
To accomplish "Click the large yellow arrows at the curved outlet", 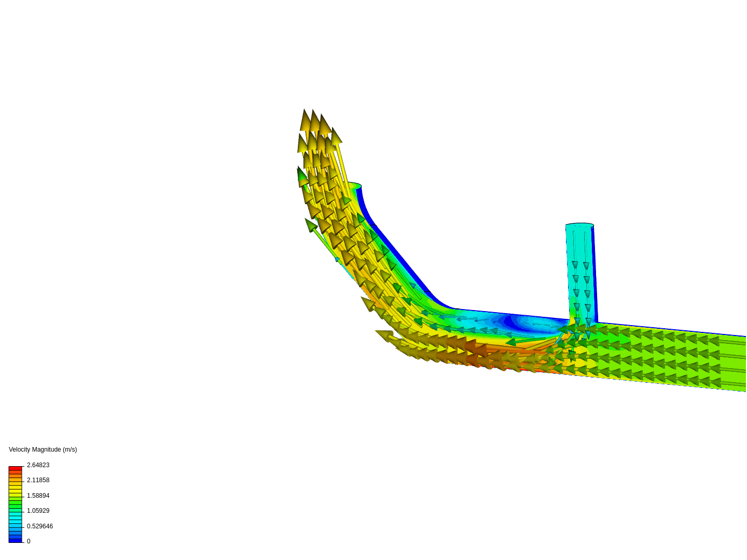I will pyautogui.click(x=319, y=156).
